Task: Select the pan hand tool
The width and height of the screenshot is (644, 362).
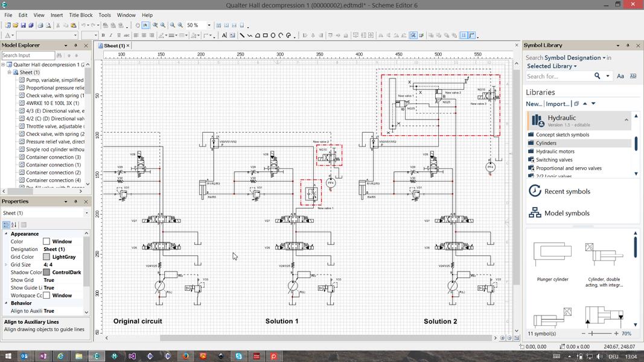Action: pos(138,25)
